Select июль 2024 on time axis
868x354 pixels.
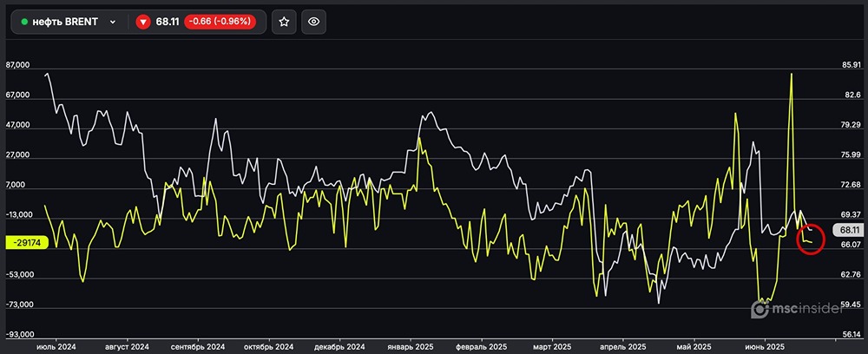(56, 345)
